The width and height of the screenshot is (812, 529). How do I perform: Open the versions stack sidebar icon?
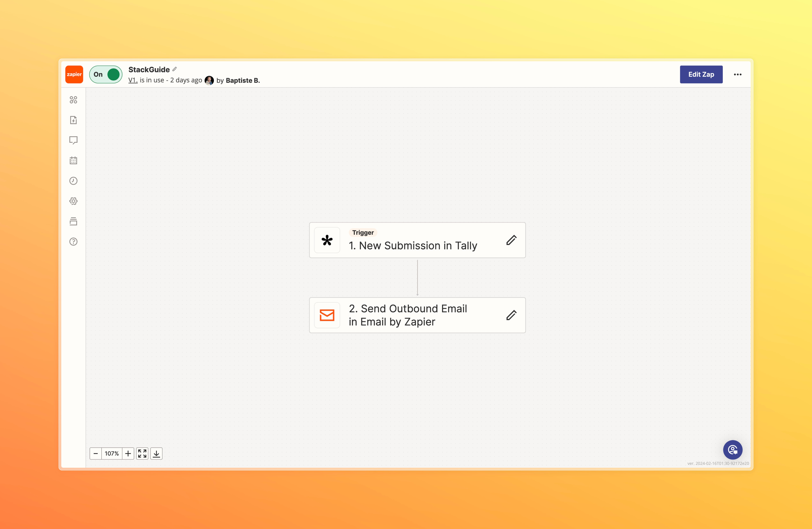tap(73, 222)
